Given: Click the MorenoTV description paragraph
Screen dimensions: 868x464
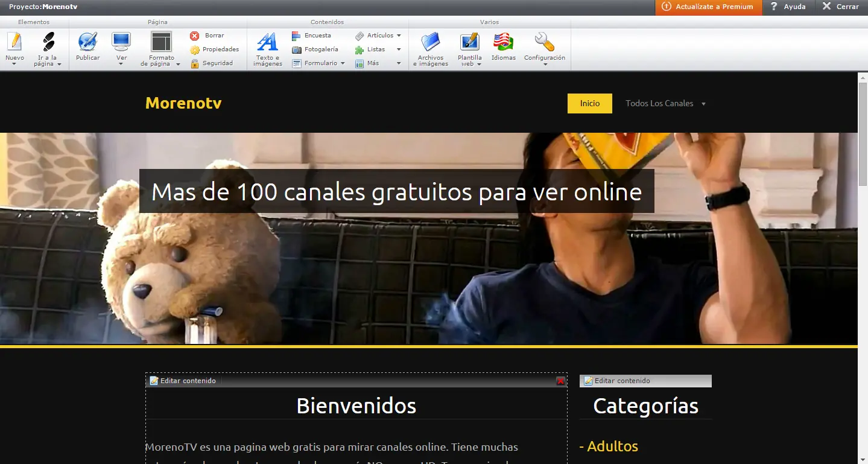Looking at the screenshot, I should coord(332,454).
